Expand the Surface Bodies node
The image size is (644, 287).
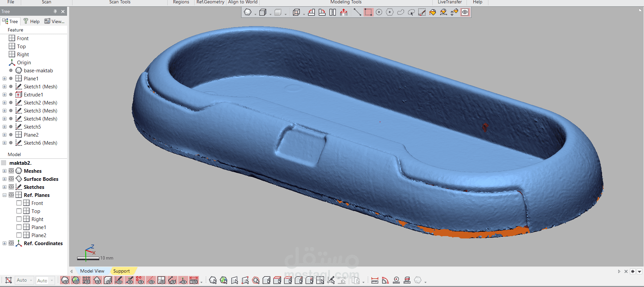(x=4, y=179)
